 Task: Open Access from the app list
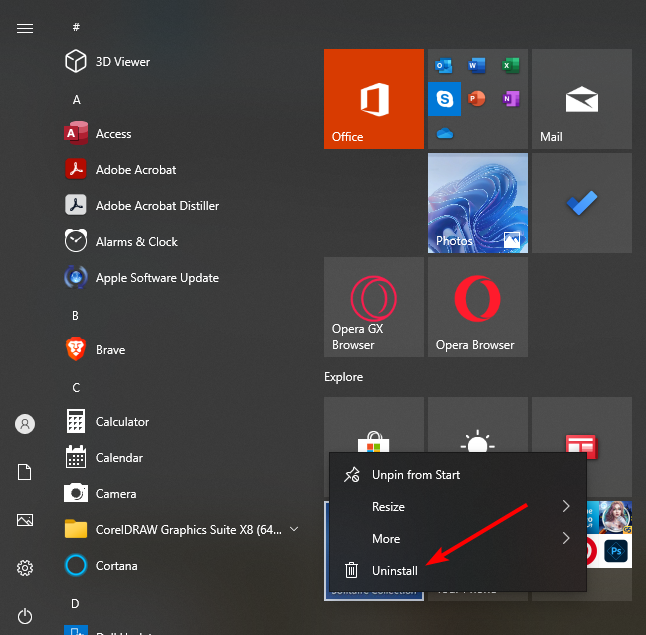point(183,134)
